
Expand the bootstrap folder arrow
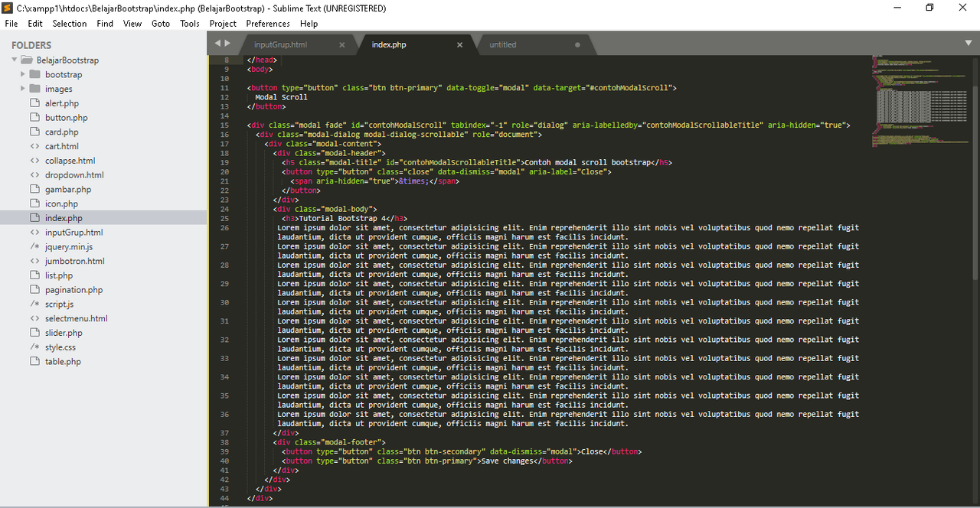[x=23, y=74]
